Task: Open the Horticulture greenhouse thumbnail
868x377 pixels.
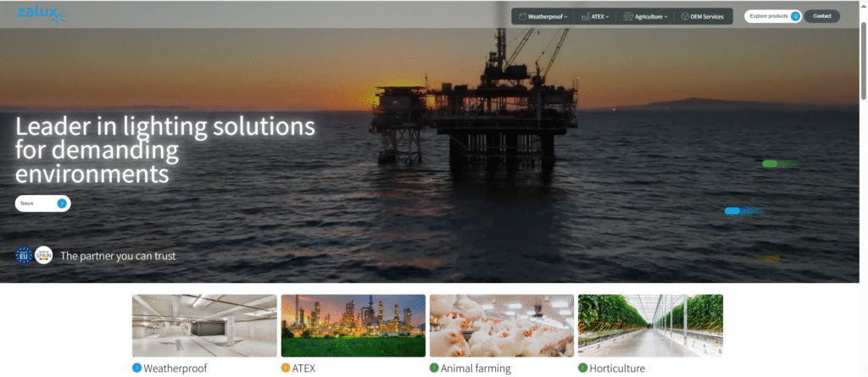Action: click(x=650, y=325)
